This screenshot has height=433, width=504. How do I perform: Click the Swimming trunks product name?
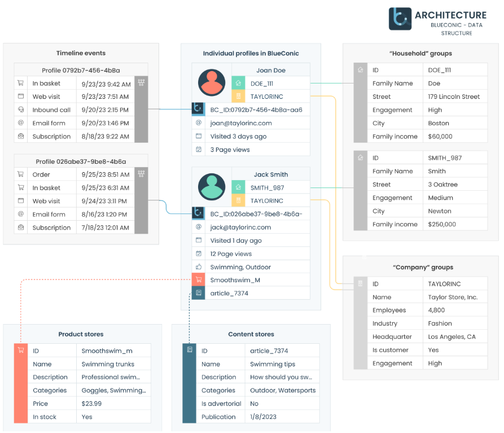coord(108,364)
